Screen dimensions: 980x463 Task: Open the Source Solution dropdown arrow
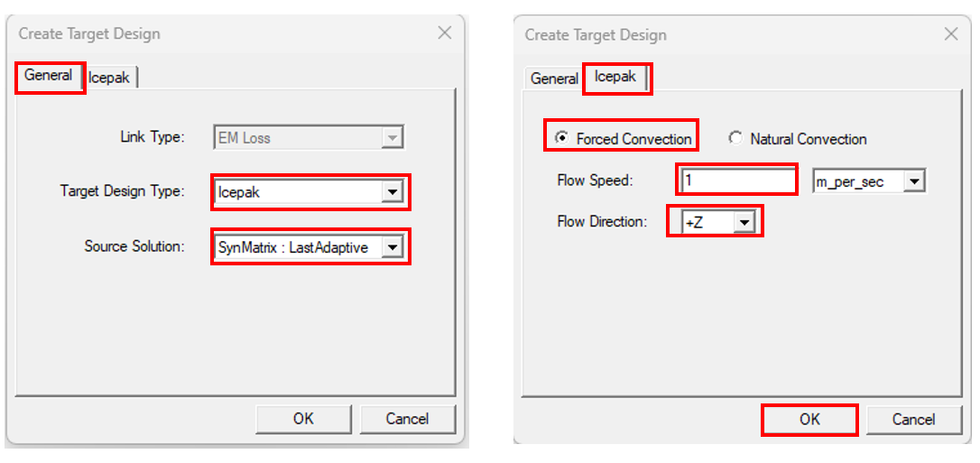[x=392, y=246]
